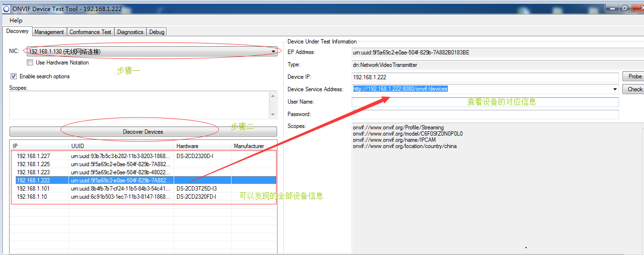
Task: Click the User Name input field
Action: [x=485, y=102]
